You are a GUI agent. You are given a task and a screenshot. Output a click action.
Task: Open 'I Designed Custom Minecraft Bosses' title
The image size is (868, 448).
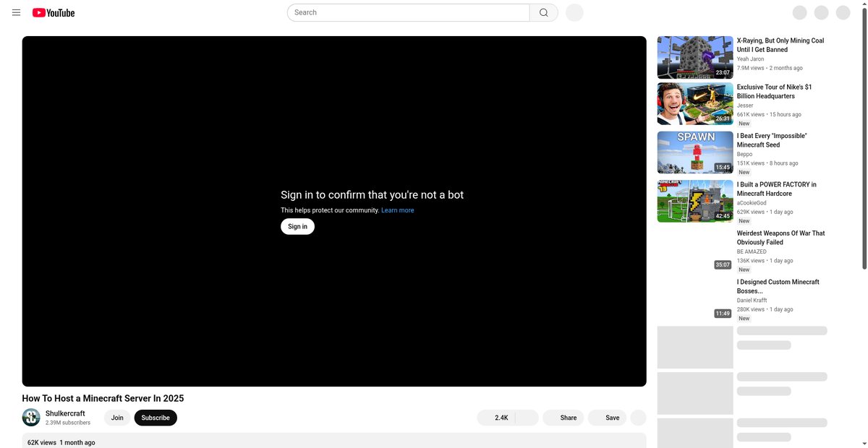click(x=778, y=287)
